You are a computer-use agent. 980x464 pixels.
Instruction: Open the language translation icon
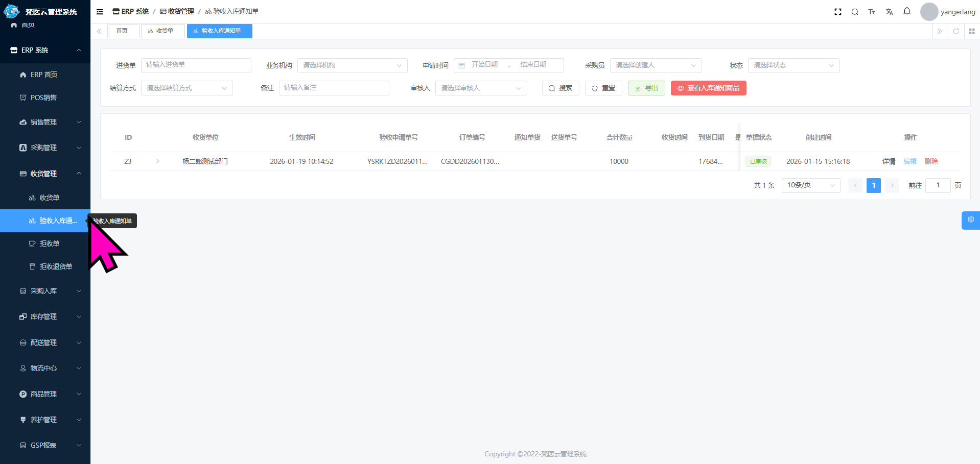[x=889, y=12]
